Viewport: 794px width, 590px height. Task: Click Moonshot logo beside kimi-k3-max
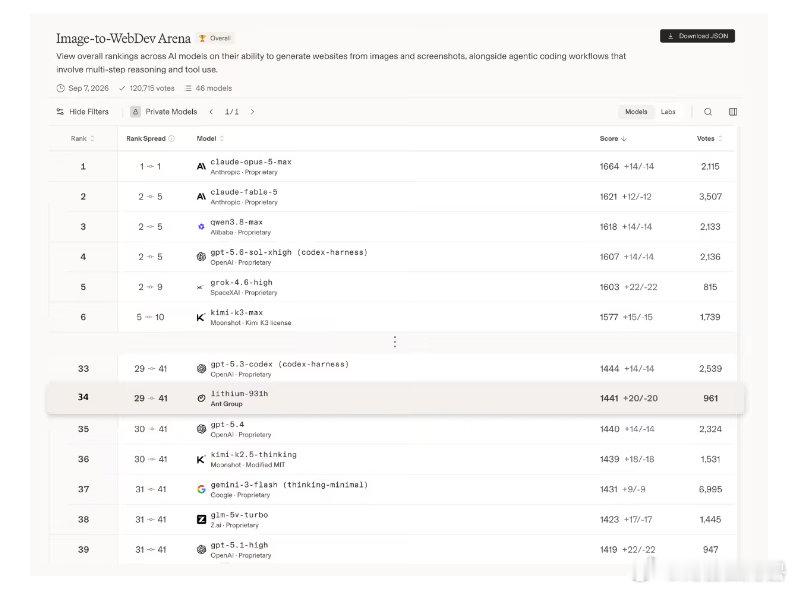[x=201, y=317]
